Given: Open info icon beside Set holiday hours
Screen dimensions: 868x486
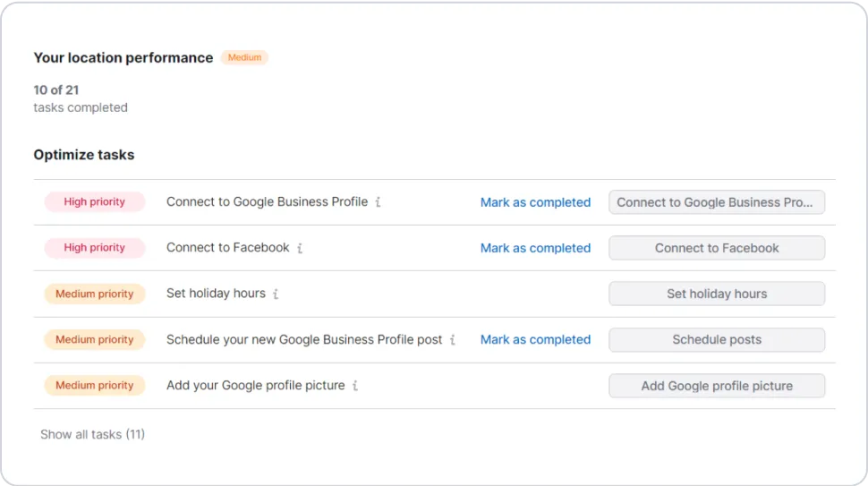Looking at the screenshot, I should click(x=276, y=294).
